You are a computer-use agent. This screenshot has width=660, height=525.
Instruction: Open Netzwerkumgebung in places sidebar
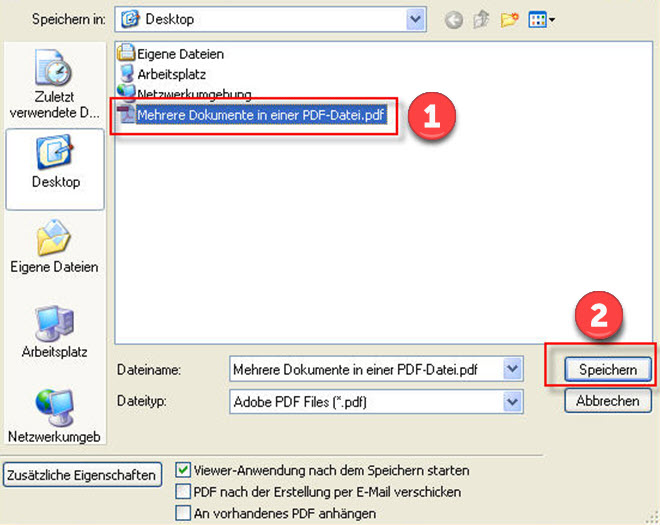coord(54,416)
